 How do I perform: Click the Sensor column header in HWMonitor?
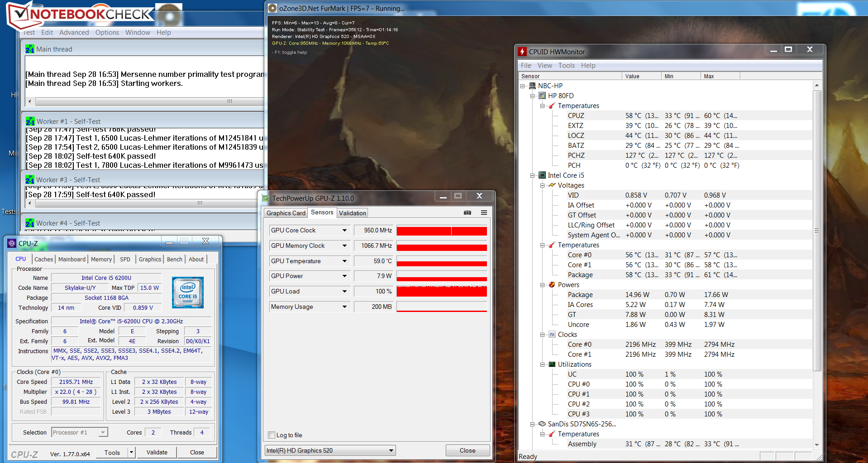tap(570, 76)
